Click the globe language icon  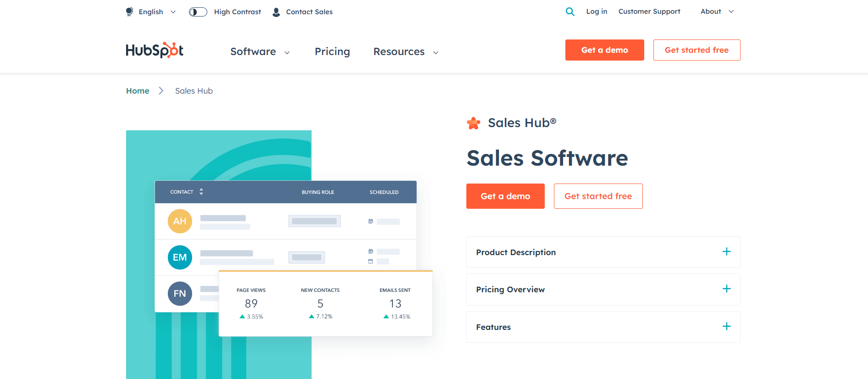pos(129,11)
